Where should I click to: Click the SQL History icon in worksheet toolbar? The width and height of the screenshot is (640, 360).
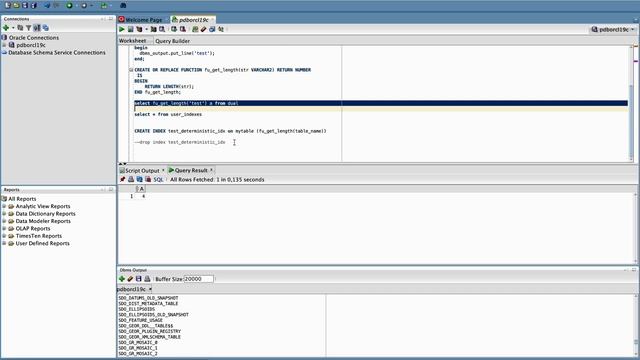tap(212, 29)
